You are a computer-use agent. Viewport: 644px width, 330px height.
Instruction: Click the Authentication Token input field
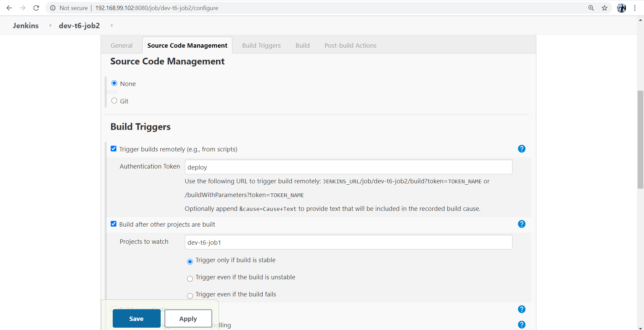pyautogui.click(x=348, y=167)
